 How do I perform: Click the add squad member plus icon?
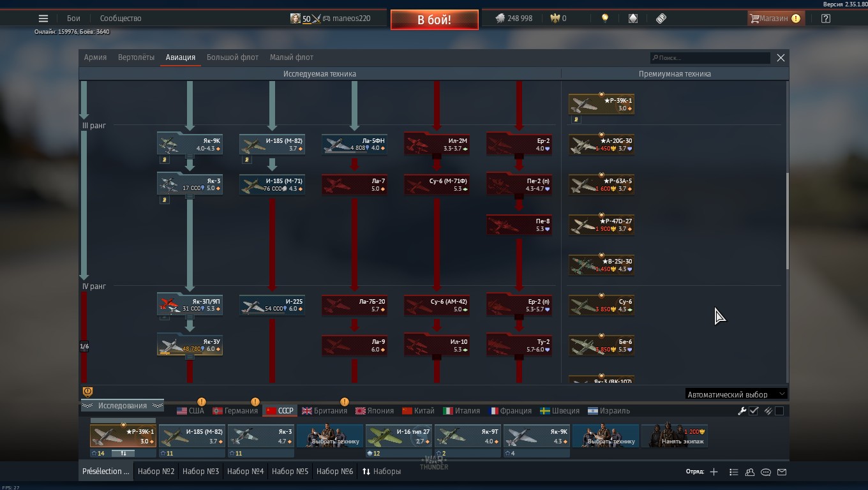[x=714, y=471]
